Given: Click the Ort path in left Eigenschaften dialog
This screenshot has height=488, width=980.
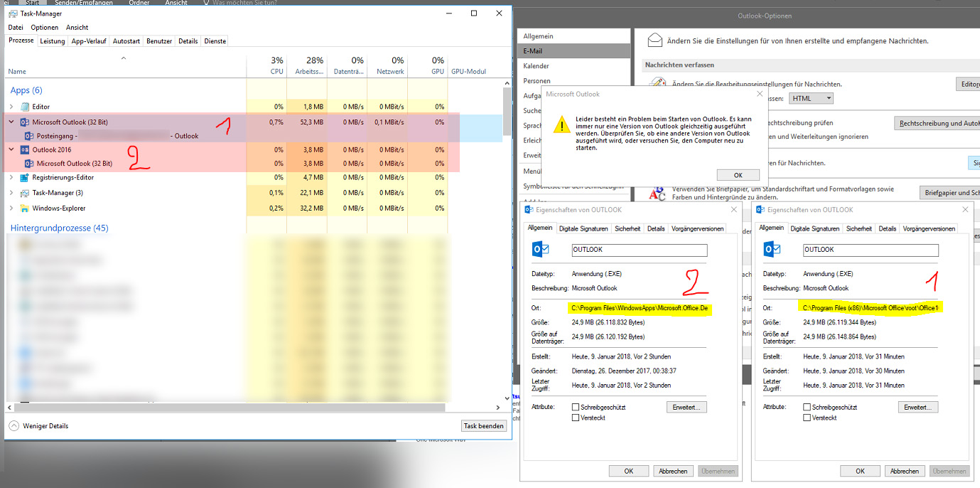Looking at the screenshot, I should point(640,308).
